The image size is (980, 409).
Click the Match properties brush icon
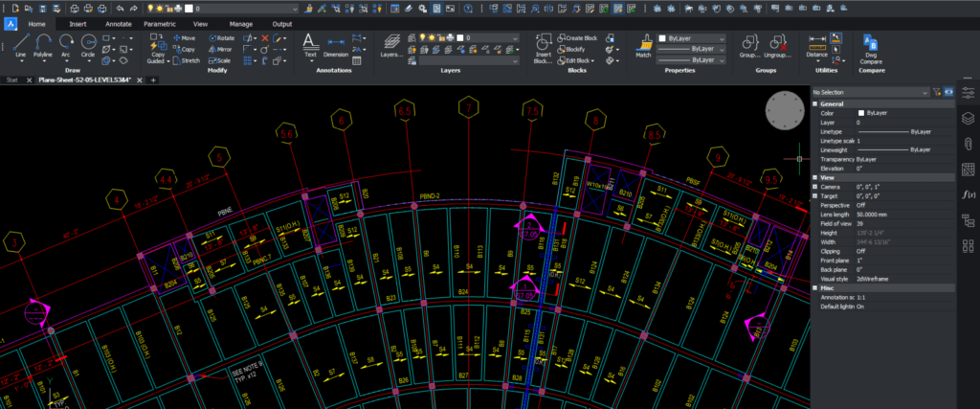643,45
